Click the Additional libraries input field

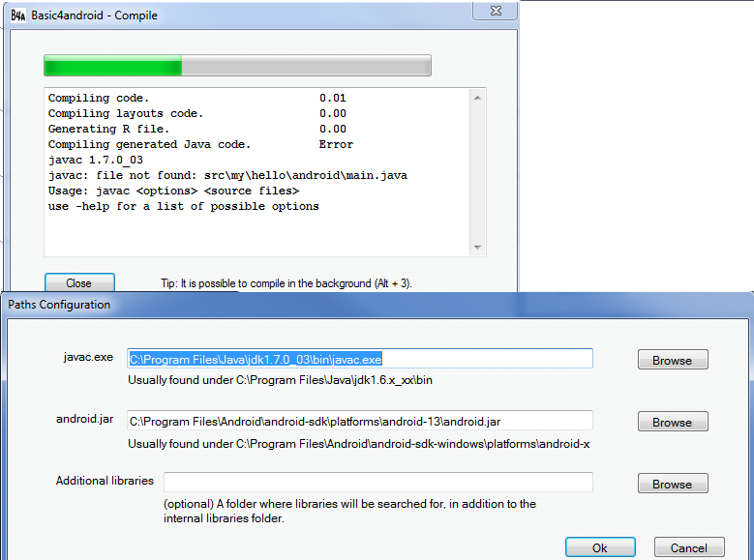coord(377,482)
